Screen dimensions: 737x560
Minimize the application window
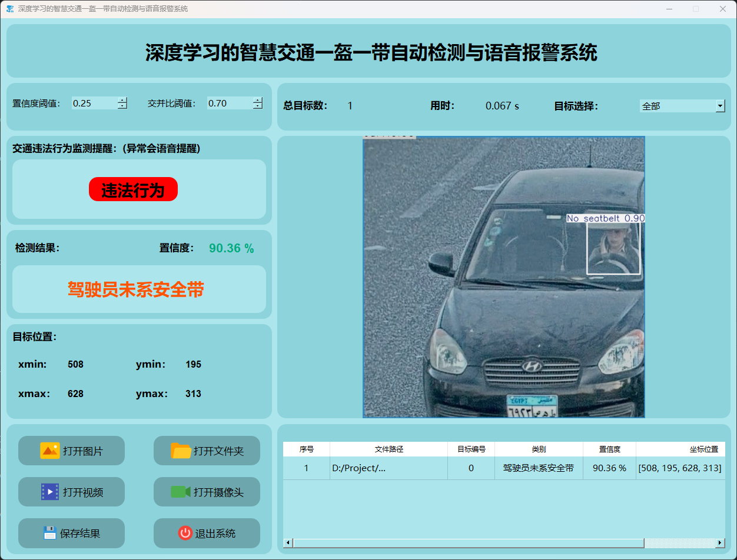click(x=669, y=9)
